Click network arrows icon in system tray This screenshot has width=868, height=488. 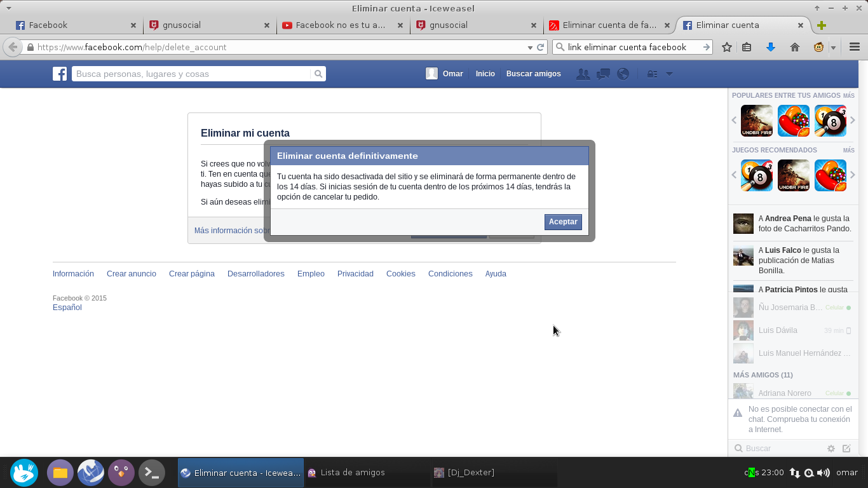pos(794,473)
